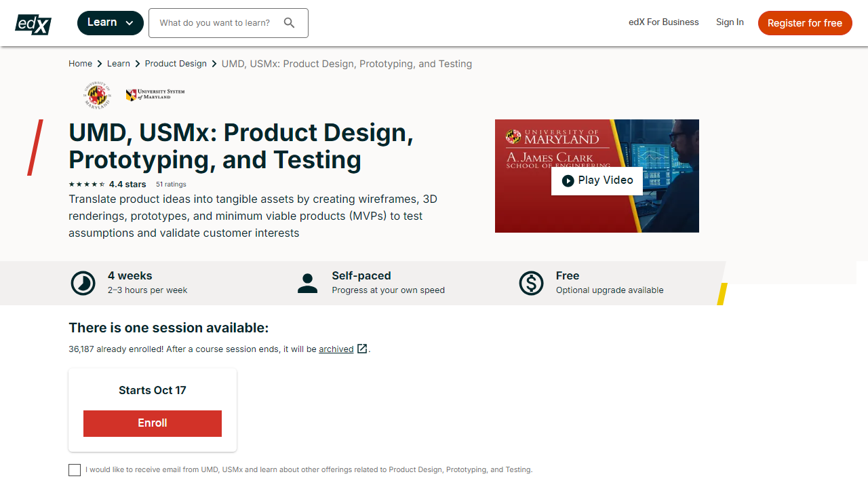Click the University of Maryland seal logo

click(97, 95)
